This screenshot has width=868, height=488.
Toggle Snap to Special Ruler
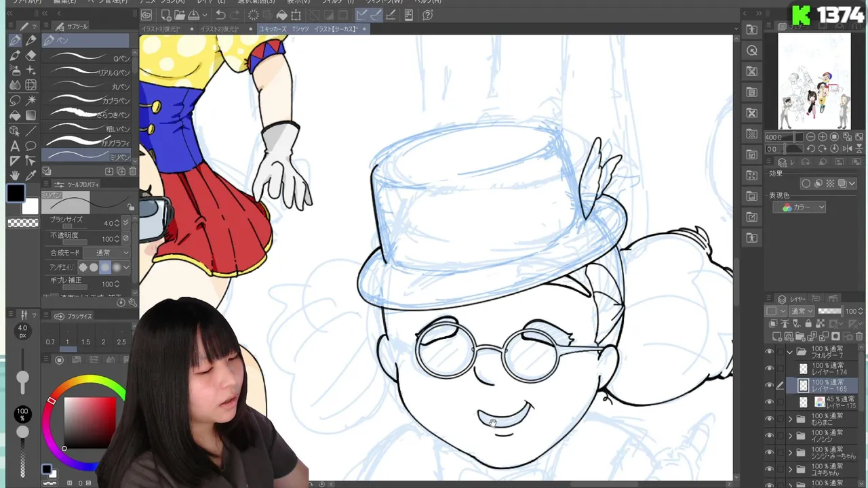(375, 15)
